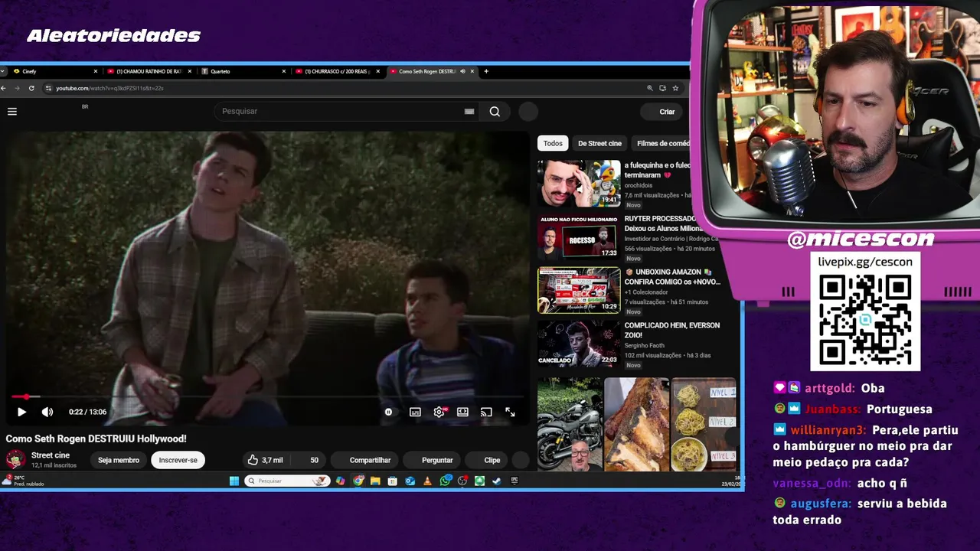Image resolution: width=980 pixels, height=551 pixels.
Task: Switch to theater mode
Action: coord(462,412)
